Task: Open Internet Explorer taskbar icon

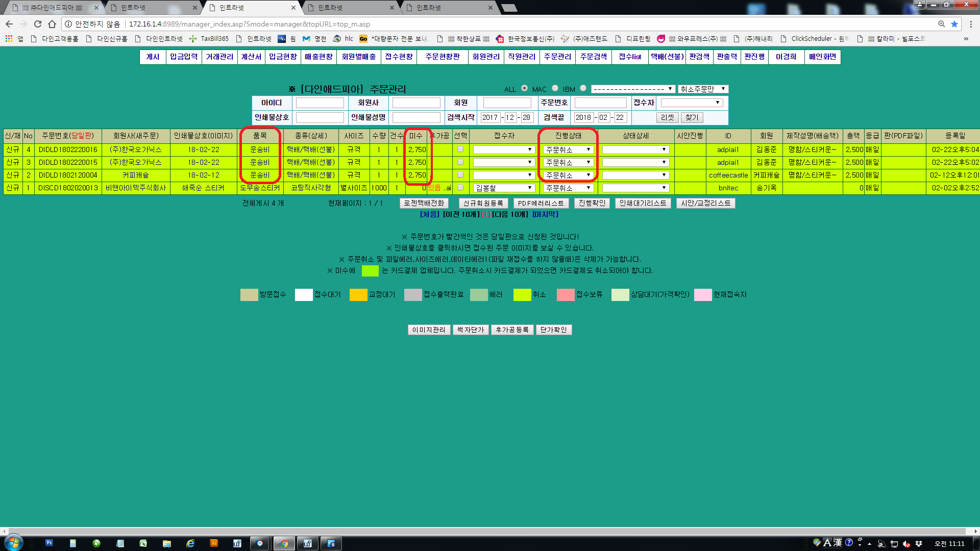Action: click(190, 543)
